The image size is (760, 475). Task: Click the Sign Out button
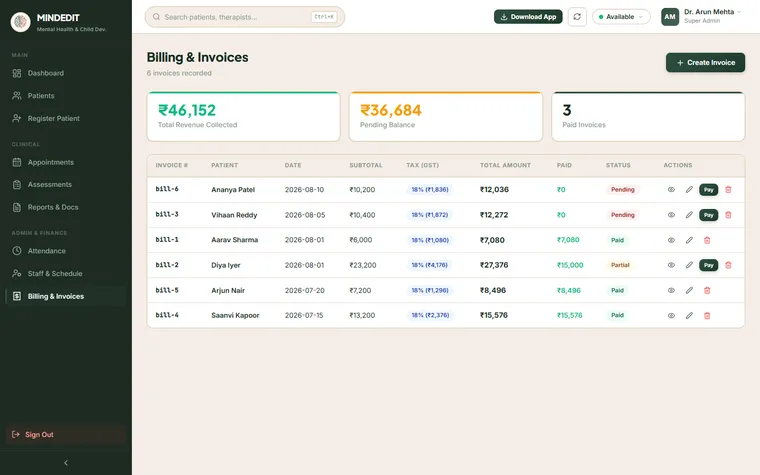coord(65,435)
